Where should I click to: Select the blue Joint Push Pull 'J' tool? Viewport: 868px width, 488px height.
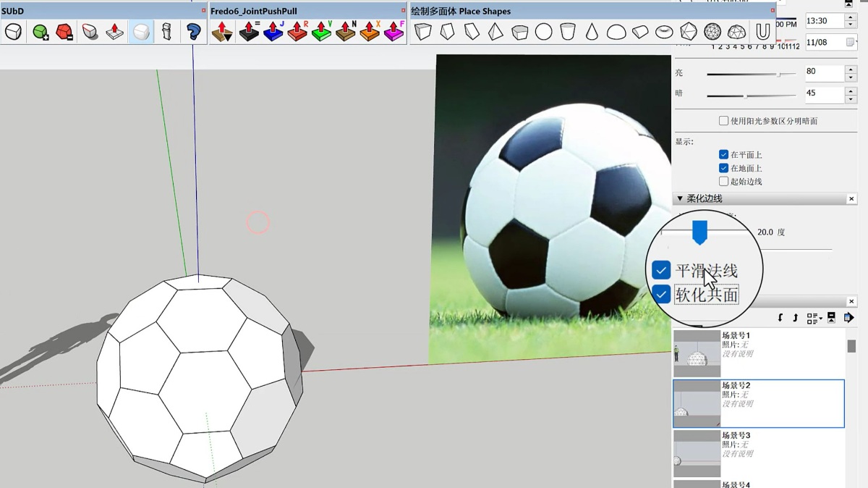[x=273, y=32]
